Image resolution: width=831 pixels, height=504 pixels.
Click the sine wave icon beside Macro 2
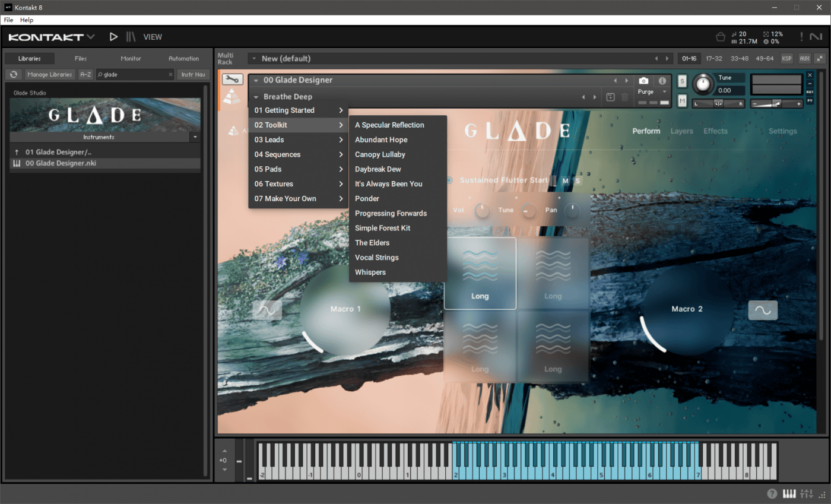[x=762, y=310]
